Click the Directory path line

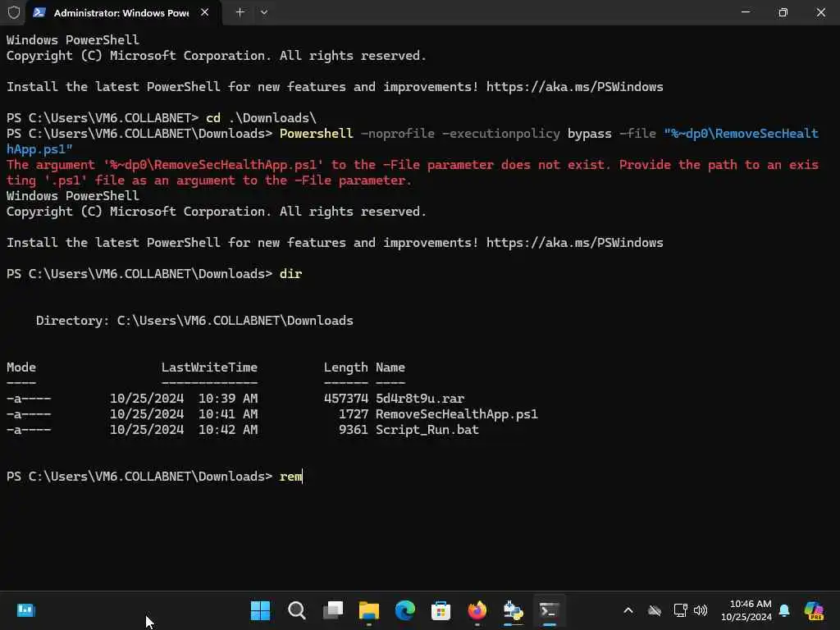tap(194, 321)
